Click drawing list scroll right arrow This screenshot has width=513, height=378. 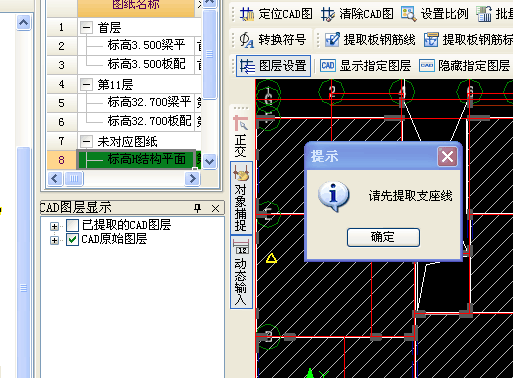[x=192, y=179]
